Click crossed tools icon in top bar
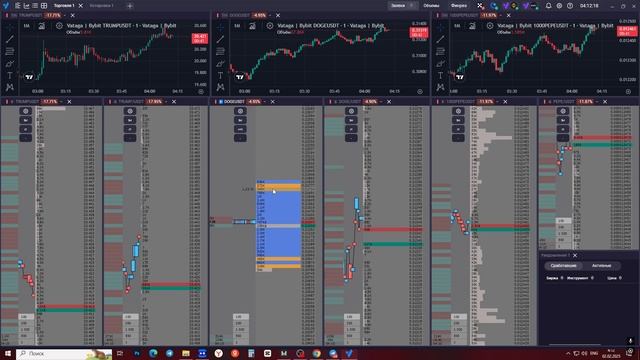The width and height of the screenshot is (640, 360). 480,6
